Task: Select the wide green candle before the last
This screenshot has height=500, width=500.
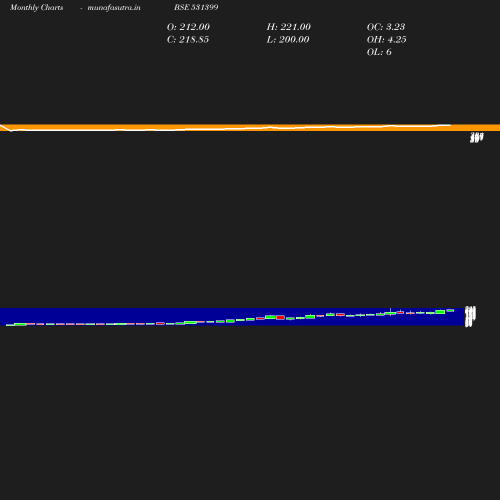Action: [440, 312]
